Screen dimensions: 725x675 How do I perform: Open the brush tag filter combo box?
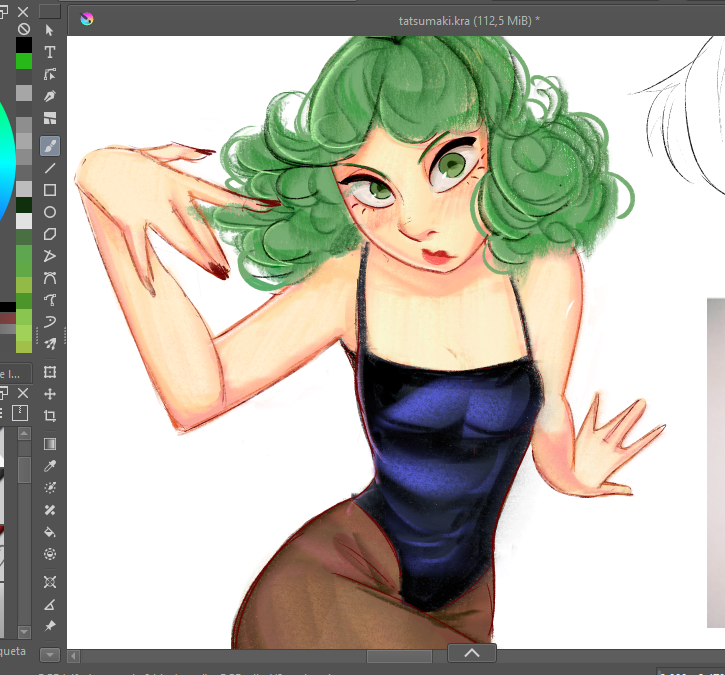(x=16, y=374)
